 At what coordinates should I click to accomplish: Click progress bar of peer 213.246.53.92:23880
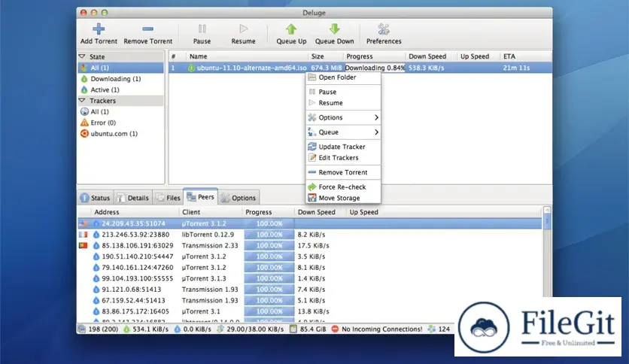point(269,235)
